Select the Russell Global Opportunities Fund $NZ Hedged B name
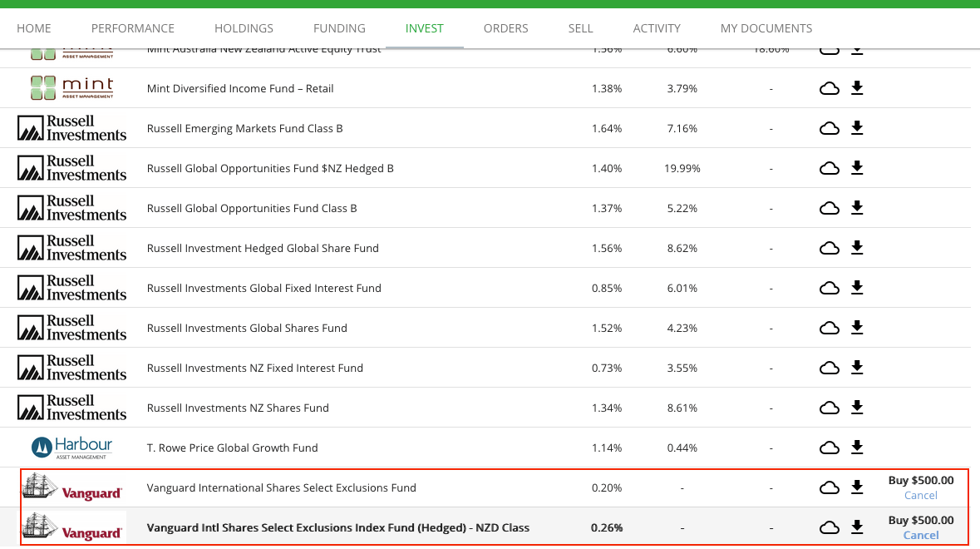The image size is (980, 549). coord(270,168)
